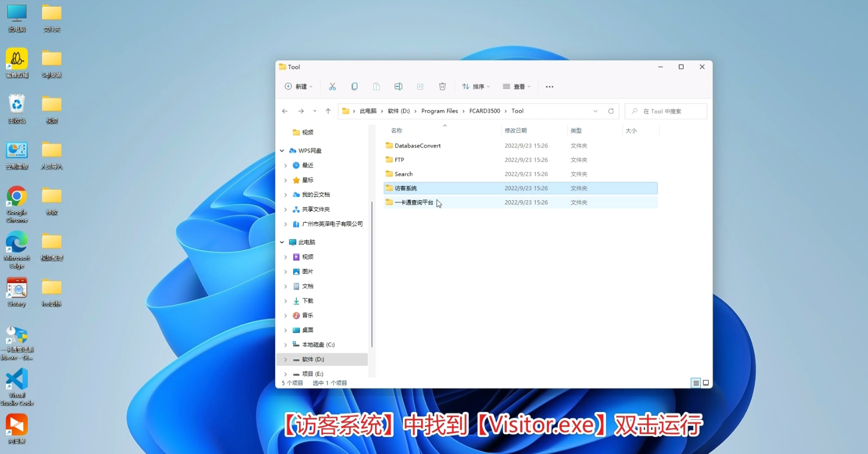Switch to details view layout toggle
The image size is (868, 454).
pos(696,383)
